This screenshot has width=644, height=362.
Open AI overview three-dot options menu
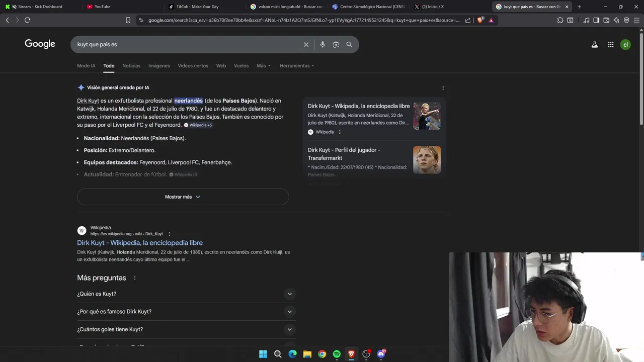point(443,87)
